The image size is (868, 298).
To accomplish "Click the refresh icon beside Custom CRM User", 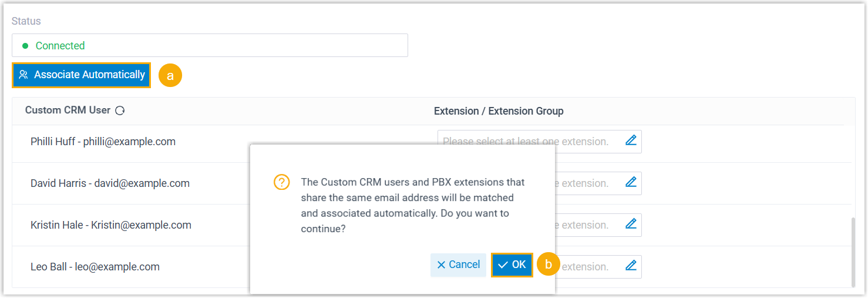I will (x=120, y=111).
